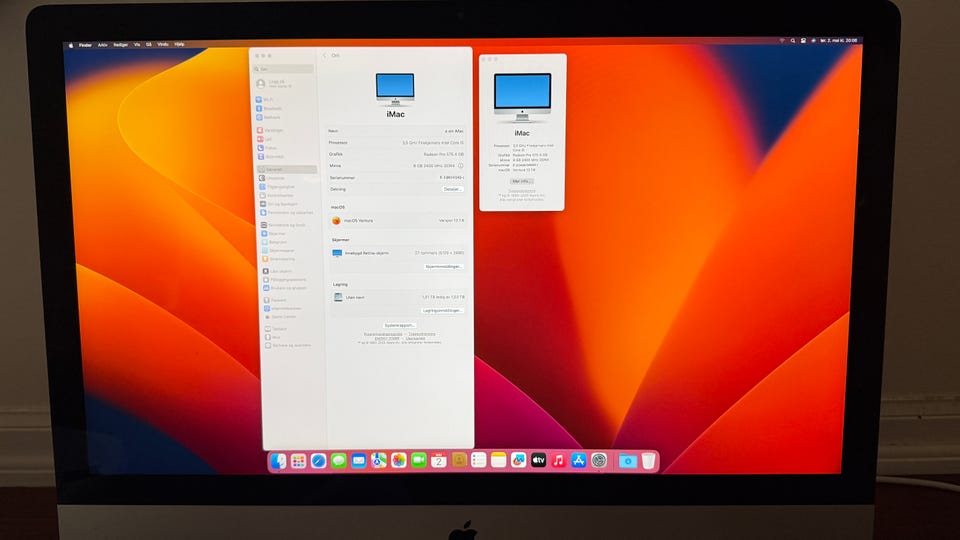Screen dimensions: 960x540
Task: Open Personvern og sikkerhet settings
Action: click(287, 212)
